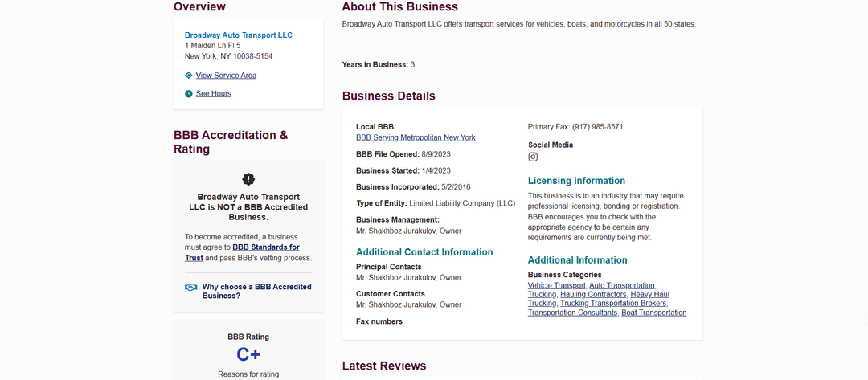The height and width of the screenshot is (380, 868).
Task: Click the Type of Entity value
Action: click(462, 203)
